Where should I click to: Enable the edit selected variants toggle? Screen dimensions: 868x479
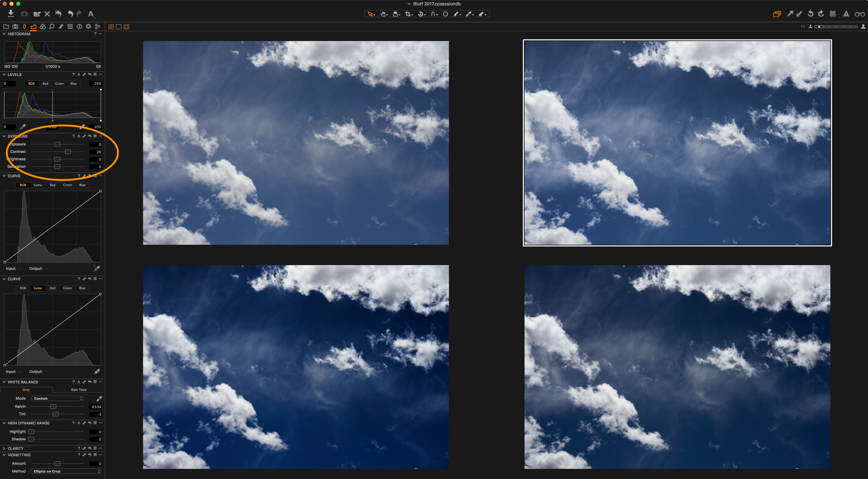coord(776,14)
